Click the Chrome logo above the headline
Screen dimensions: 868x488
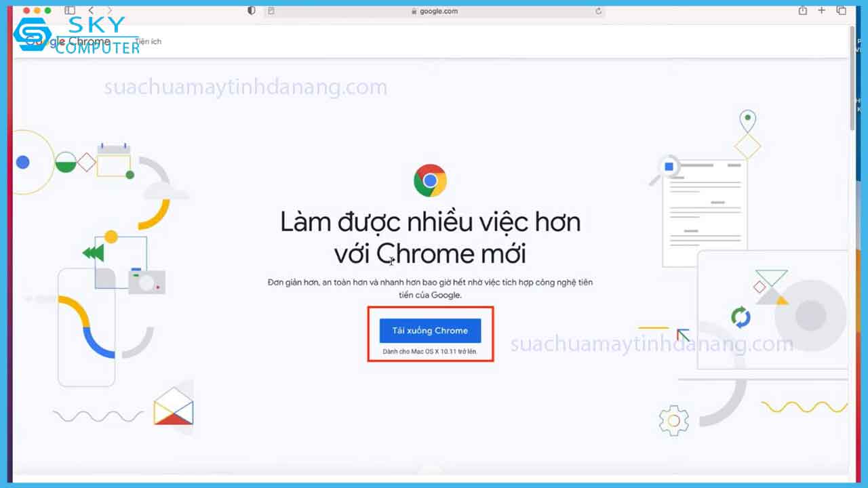(x=430, y=180)
